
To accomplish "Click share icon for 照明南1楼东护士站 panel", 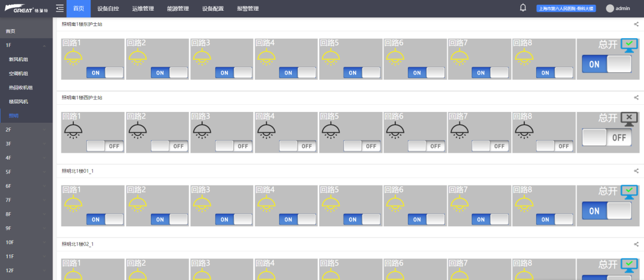I will [x=636, y=24].
